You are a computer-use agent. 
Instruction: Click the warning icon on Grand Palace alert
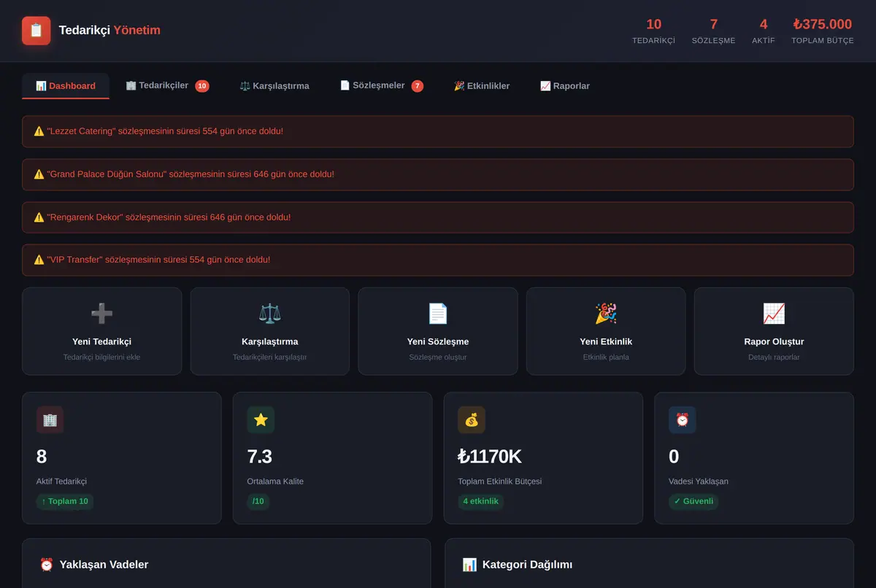[x=39, y=174]
